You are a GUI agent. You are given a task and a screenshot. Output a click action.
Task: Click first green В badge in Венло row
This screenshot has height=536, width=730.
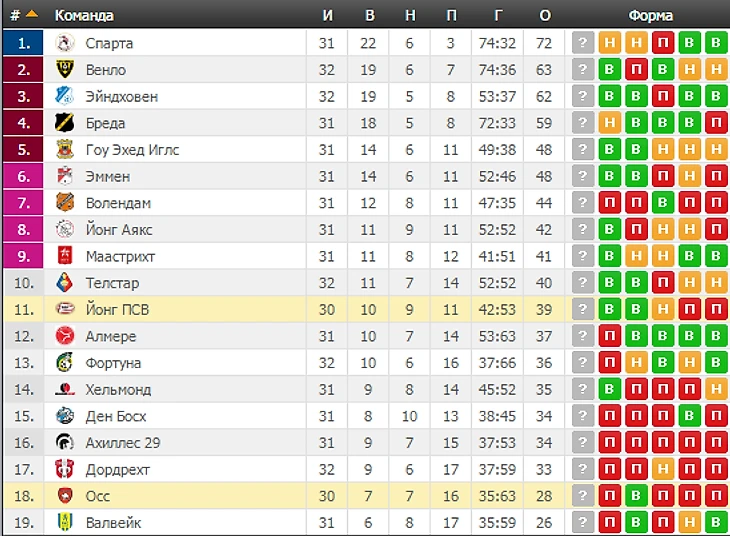[609, 69]
